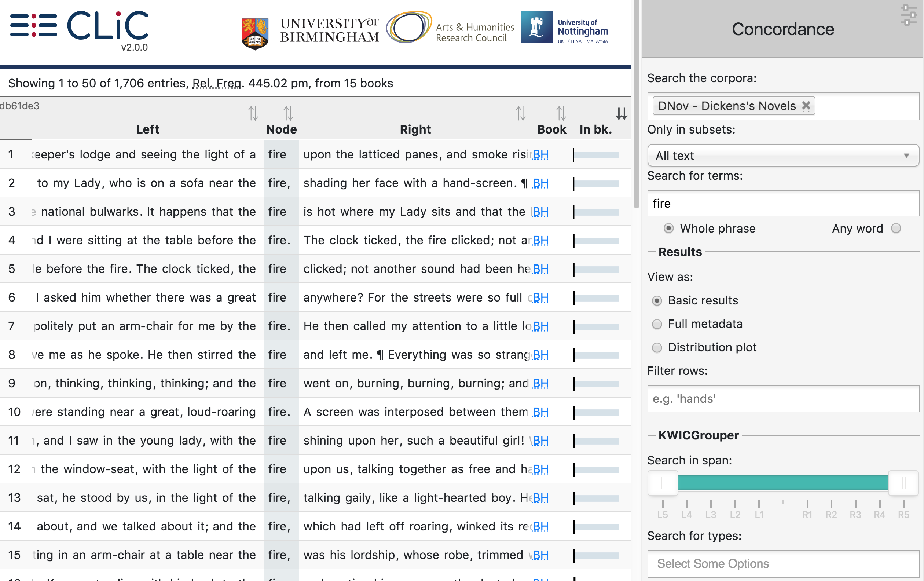924x581 pixels.
Task: Open the Arts & Humanities Research Council logo
Action: point(450,28)
